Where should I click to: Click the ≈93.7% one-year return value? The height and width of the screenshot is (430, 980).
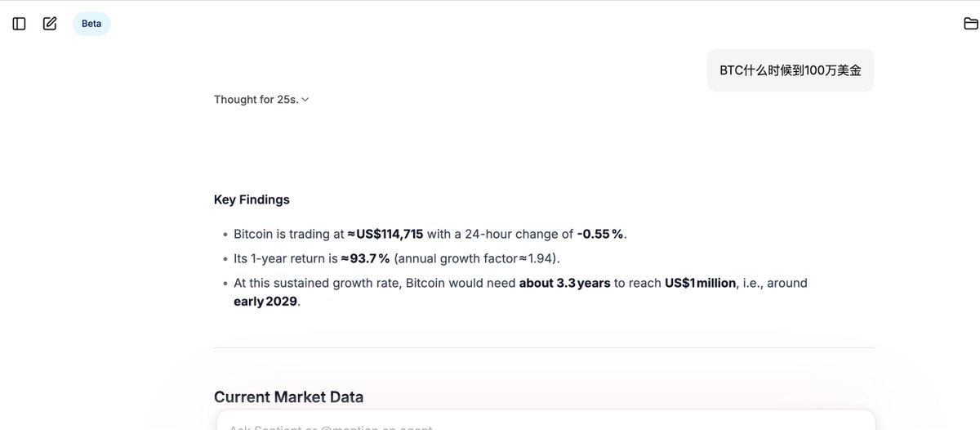coord(365,258)
